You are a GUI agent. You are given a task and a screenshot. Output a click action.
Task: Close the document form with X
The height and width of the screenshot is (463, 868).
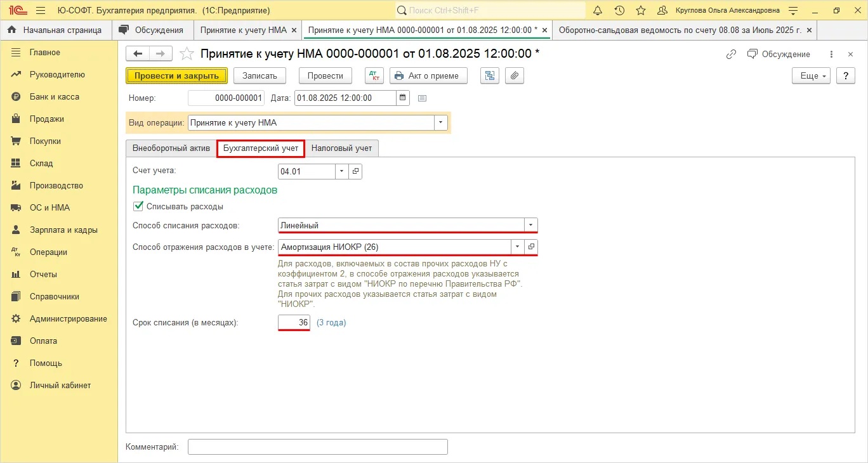tap(851, 54)
